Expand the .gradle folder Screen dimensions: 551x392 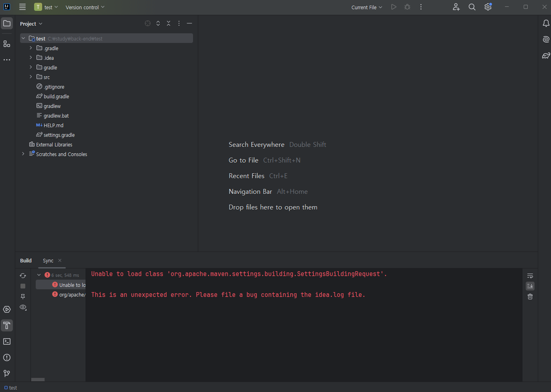(x=30, y=48)
